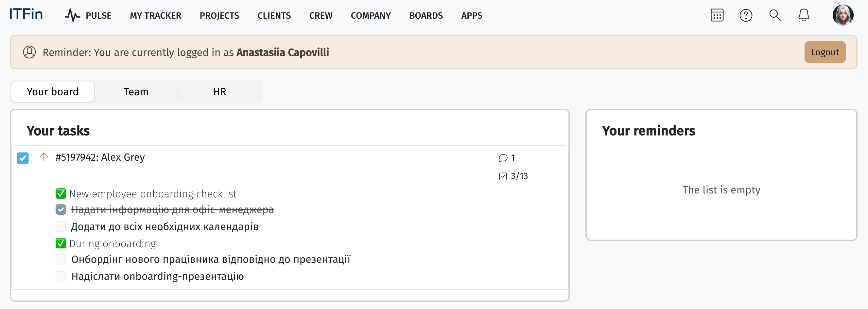Toggle the Alex Grey task checkbox

click(x=23, y=158)
